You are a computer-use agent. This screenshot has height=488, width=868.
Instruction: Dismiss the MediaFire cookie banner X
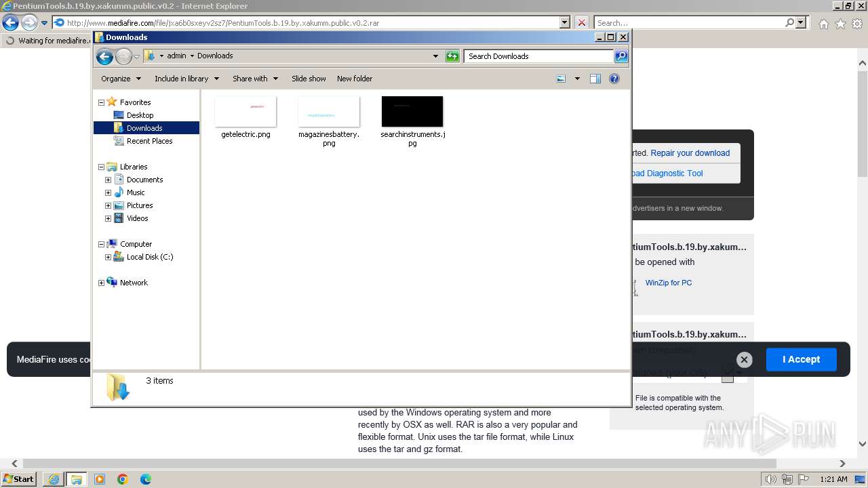(744, 360)
